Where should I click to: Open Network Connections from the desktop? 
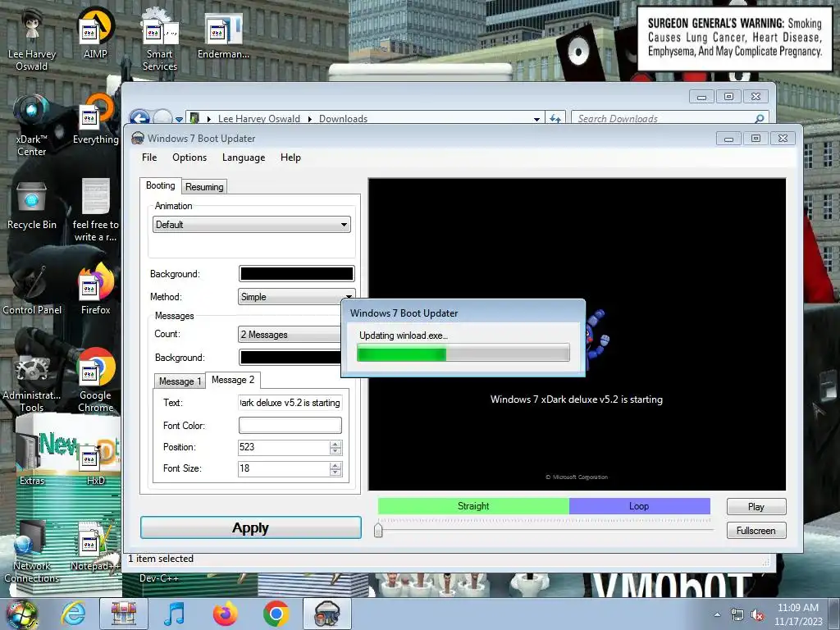(32, 552)
